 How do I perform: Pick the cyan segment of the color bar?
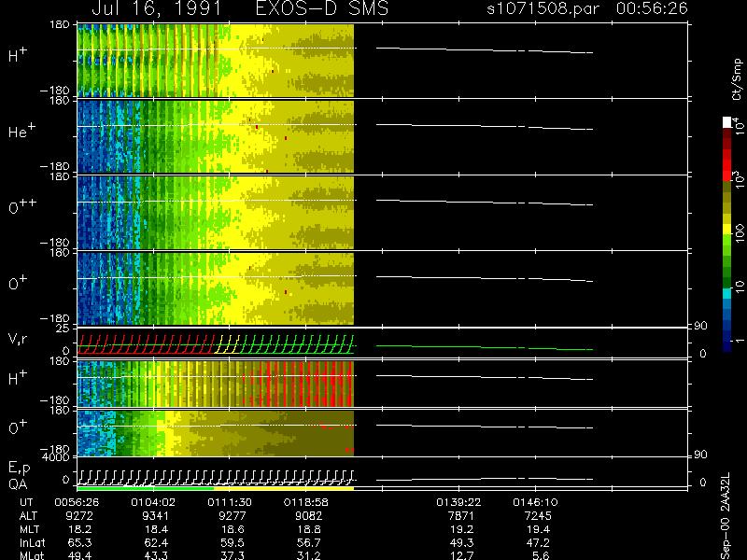727,293
